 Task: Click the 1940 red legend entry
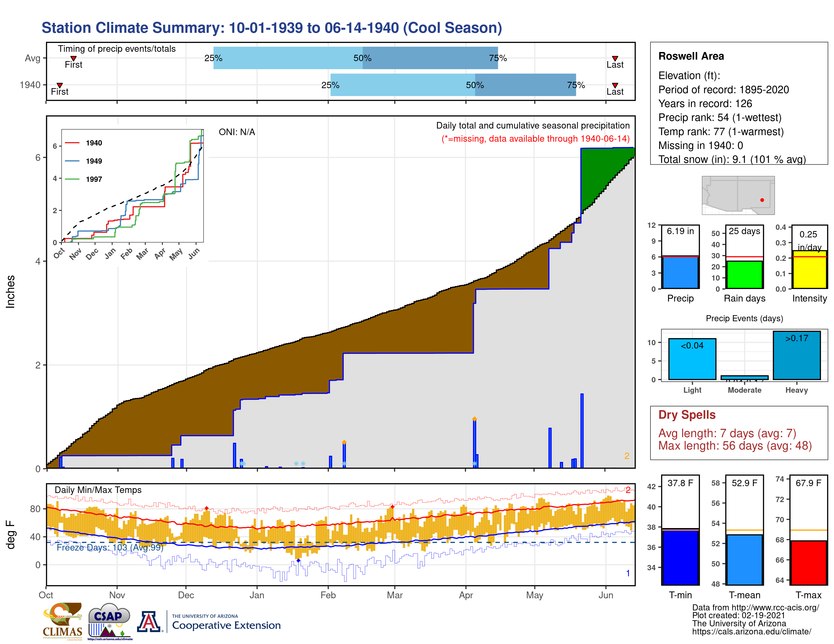coord(84,143)
